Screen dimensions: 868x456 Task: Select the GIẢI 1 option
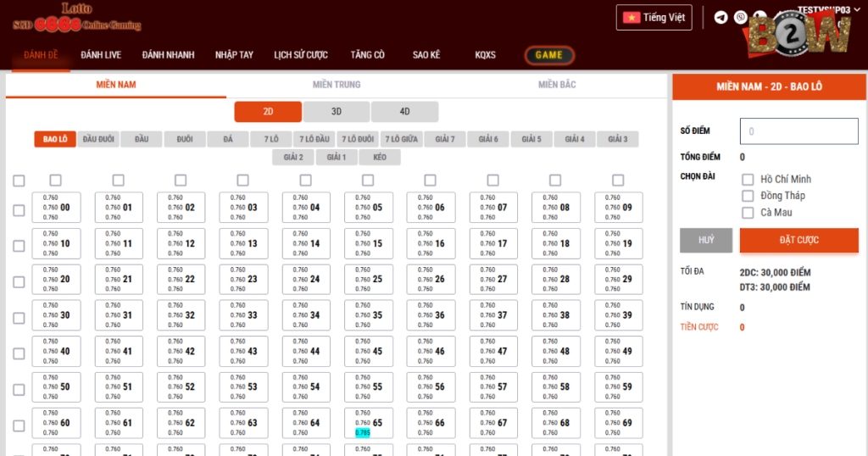pos(337,157)
